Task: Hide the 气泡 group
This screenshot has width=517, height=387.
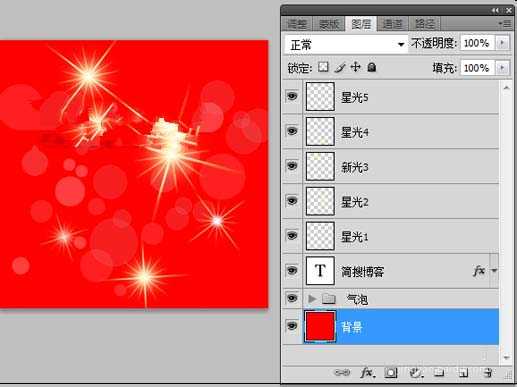Action: [x=292, y=298]
